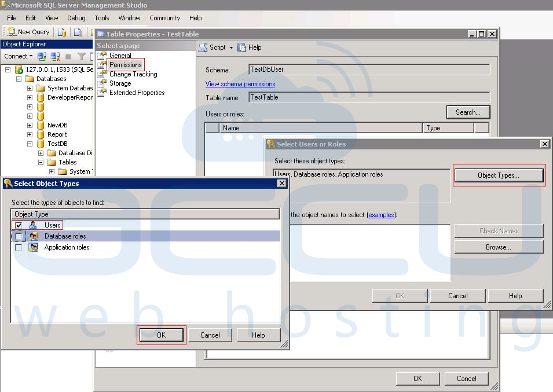Viewport: 553px width, 392px height.
Task: Click the connect server icon in Object Explorer
Action: point(42,56)
